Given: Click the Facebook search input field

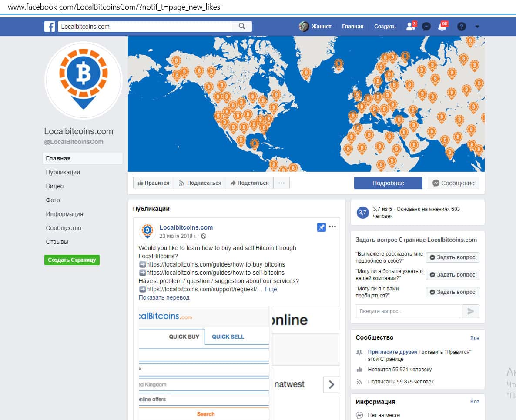Looking at the screenshot, I should pos(145,27).
